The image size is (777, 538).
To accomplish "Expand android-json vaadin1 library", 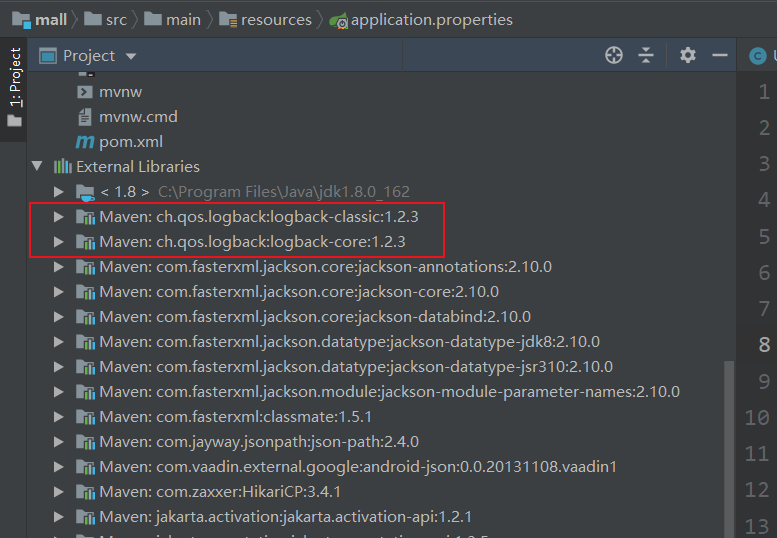I will (x=58, y=466).
